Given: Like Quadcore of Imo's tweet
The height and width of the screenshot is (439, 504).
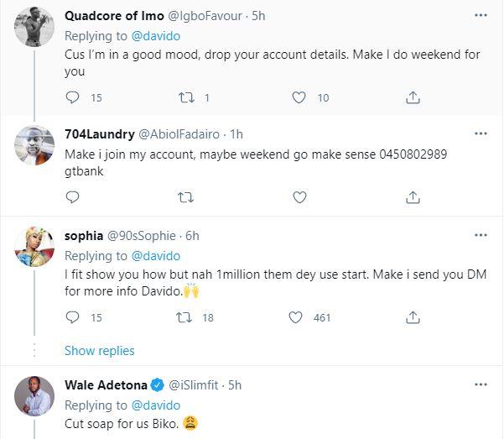Looking at the screenshot, I should 299,98.
